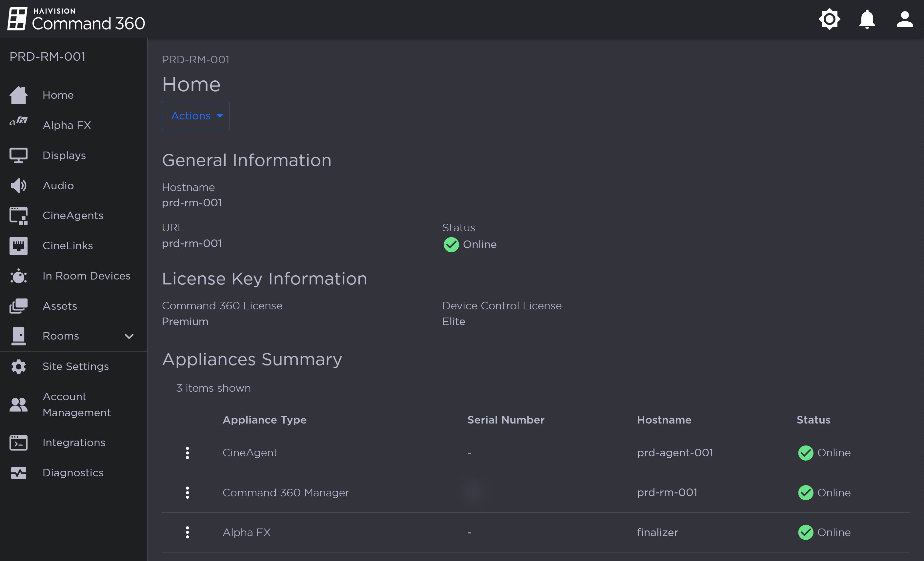Open the kebab menu on the Alpha FX row

[187, 532]
